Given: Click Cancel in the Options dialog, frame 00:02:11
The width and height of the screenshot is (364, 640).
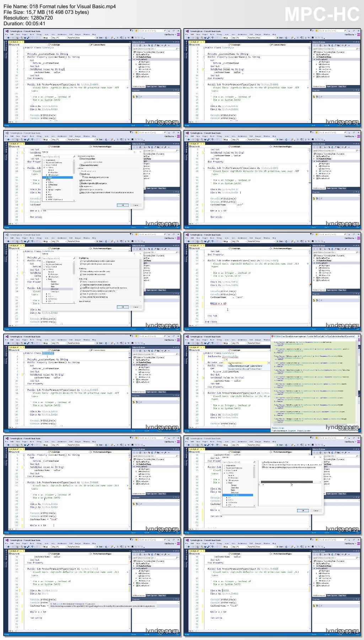Looking at the screenshot, I should tap(136, 307).
